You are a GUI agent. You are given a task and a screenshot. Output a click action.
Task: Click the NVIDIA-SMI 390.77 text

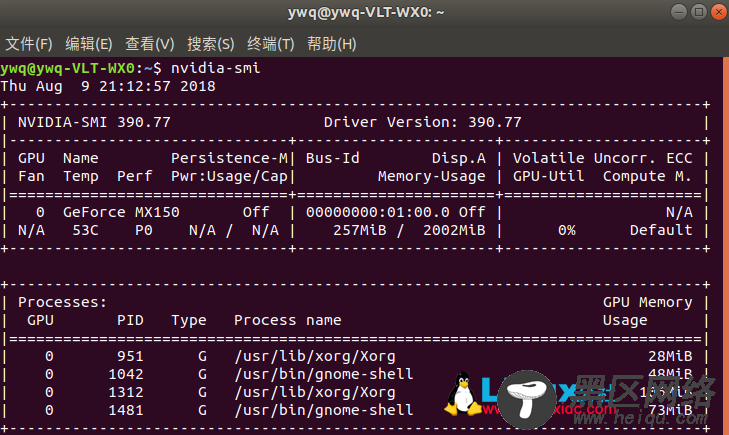pos(94,122)
